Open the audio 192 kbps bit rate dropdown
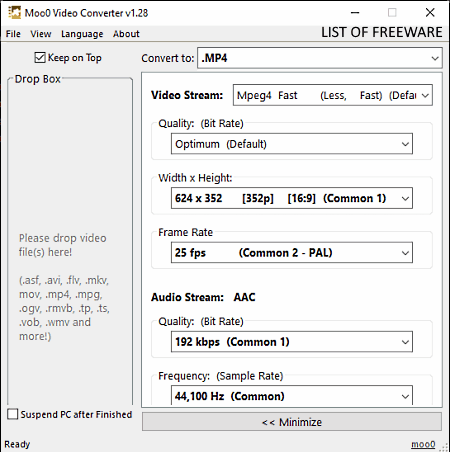The width and height of the screenshot is (450, 452). tap(292, 342)
